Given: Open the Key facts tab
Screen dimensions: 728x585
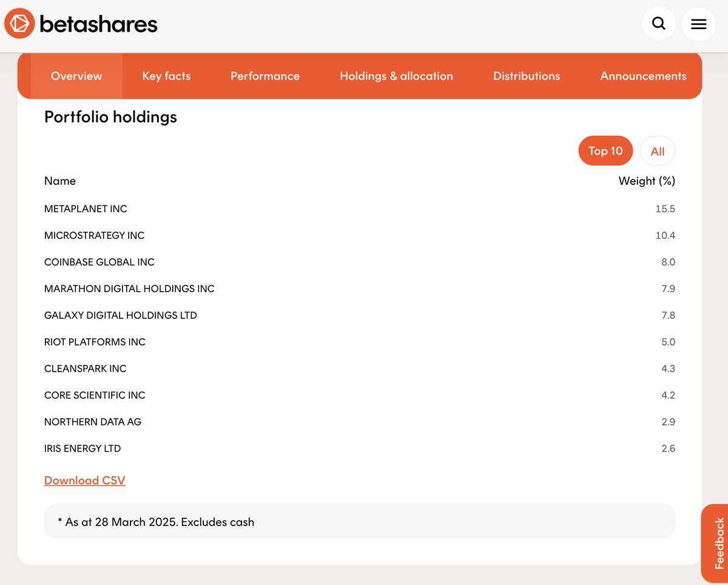Looking at the screenshot, I should point(166,76).
